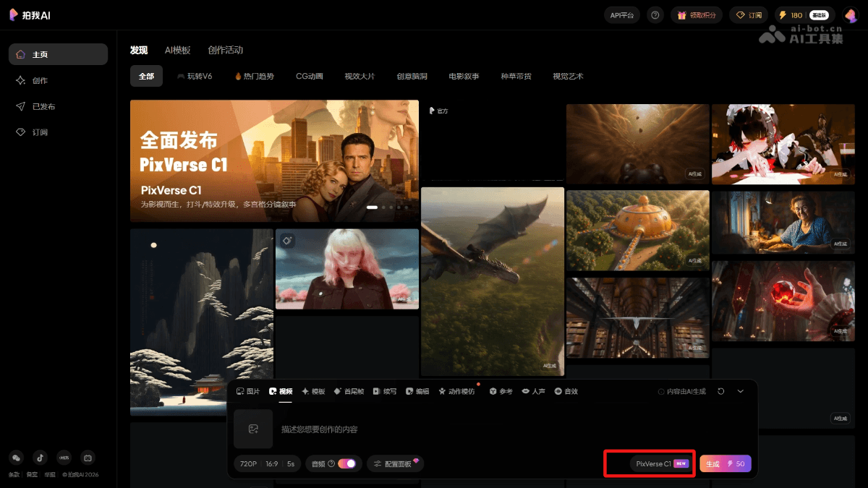Viewport: 868px width, 488px height.
Task: Click the 基础版 plan badge
Action: [819, 15]
